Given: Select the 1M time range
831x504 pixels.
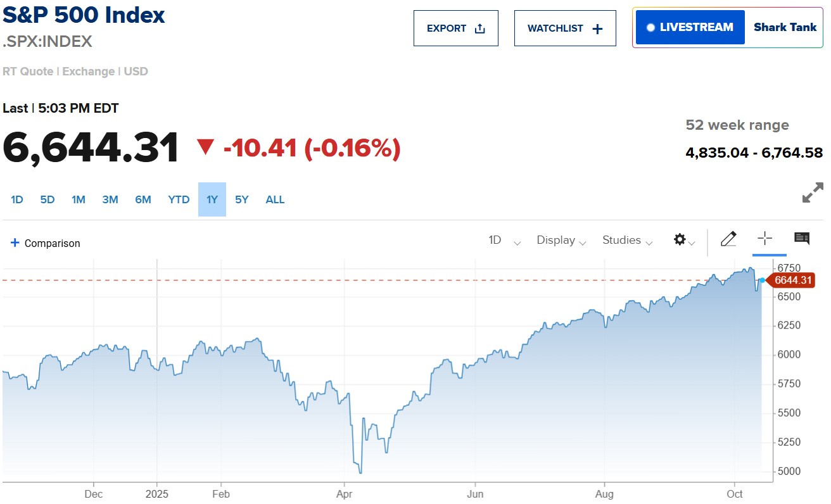Looking at the screenshot, I should [x=79, y=199].
